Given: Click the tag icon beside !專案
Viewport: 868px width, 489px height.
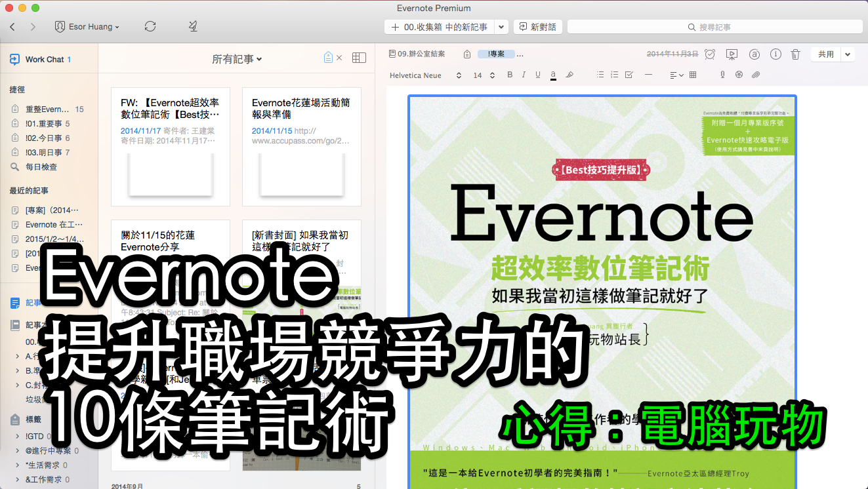Looking at the screenshot, I should tap(467, 54).
